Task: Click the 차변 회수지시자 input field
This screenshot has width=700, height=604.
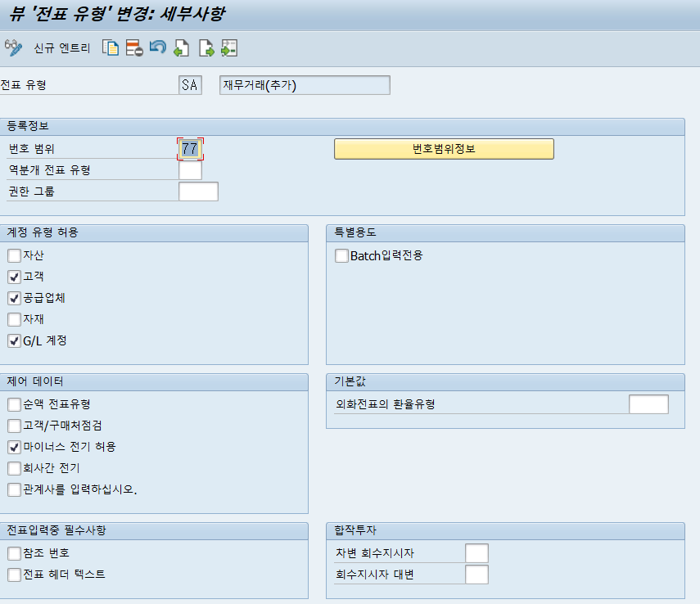Action: 476,553
